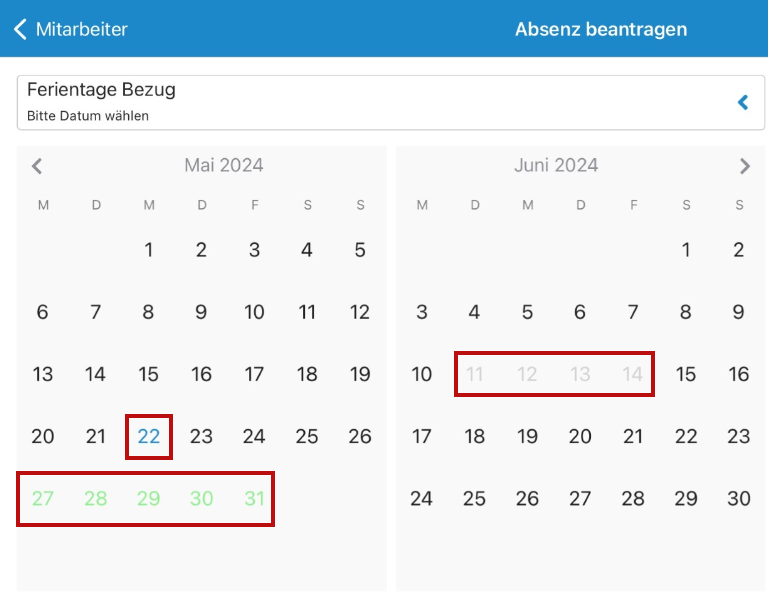Click greyed-out 12 June
This screenshot has height=593, width=768.
point(527,375)
